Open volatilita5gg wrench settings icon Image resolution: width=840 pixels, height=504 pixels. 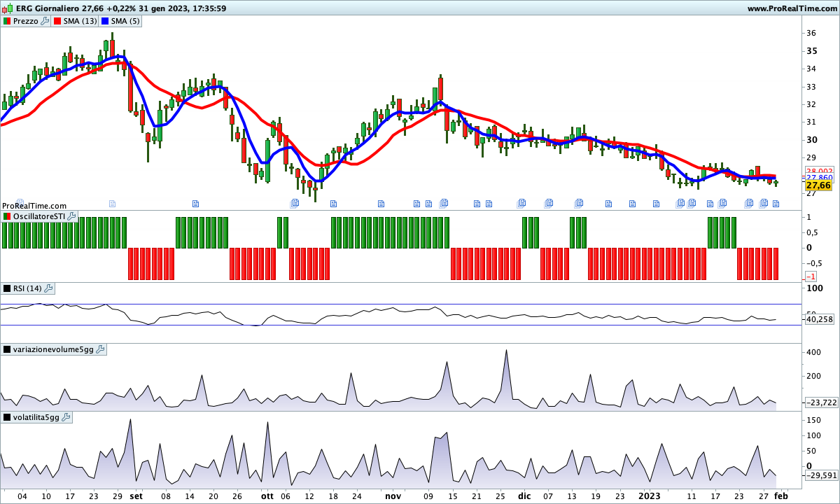click(66, 417)
